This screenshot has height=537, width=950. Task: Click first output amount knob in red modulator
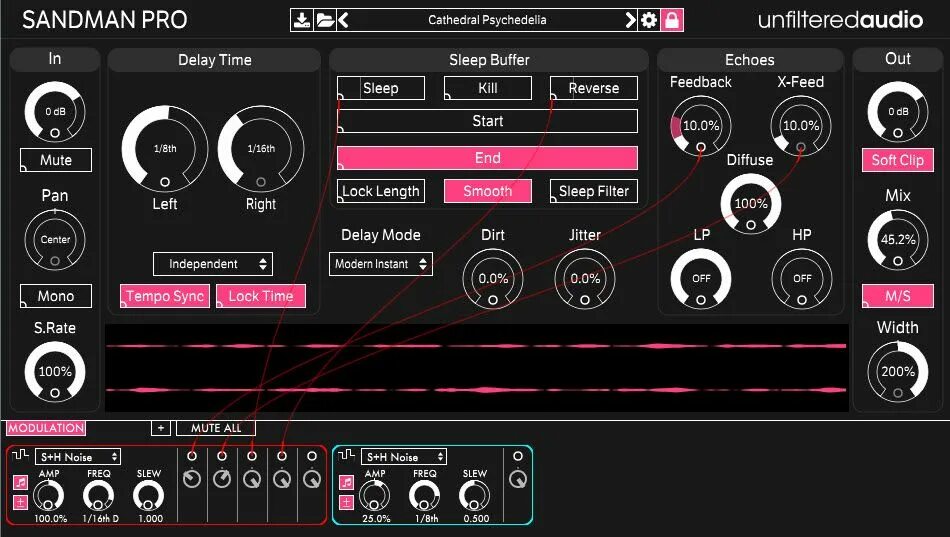[192, 479]
